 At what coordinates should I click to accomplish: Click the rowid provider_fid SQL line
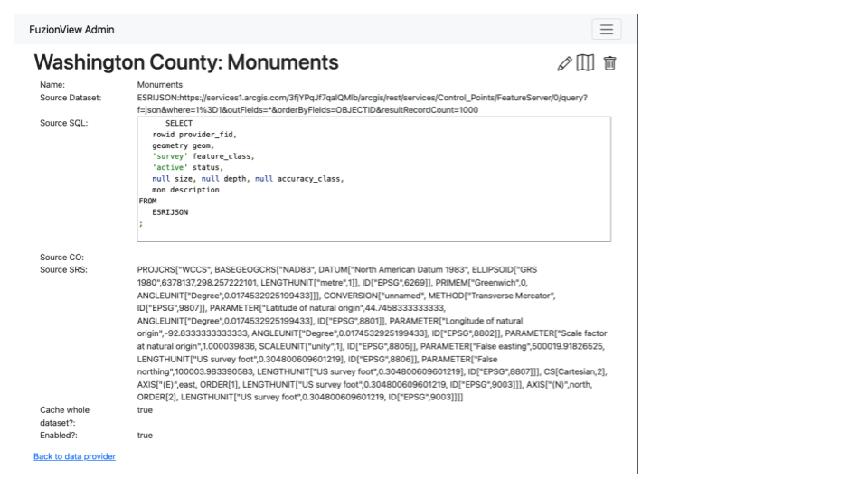pos(194,135)
